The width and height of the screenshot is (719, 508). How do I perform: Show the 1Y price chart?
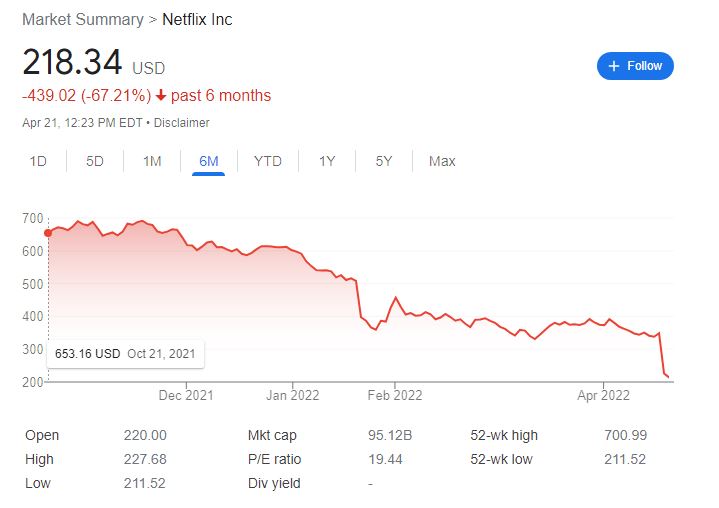coord(327,161)
